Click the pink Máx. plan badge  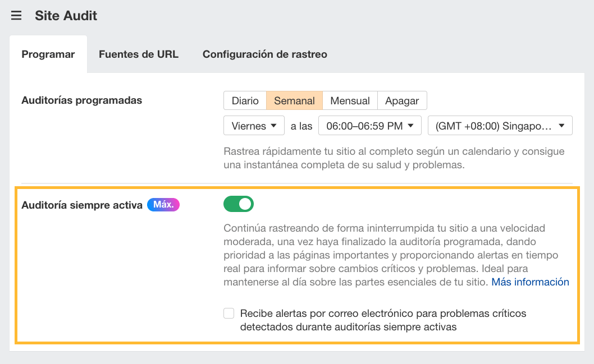[163, 205]
